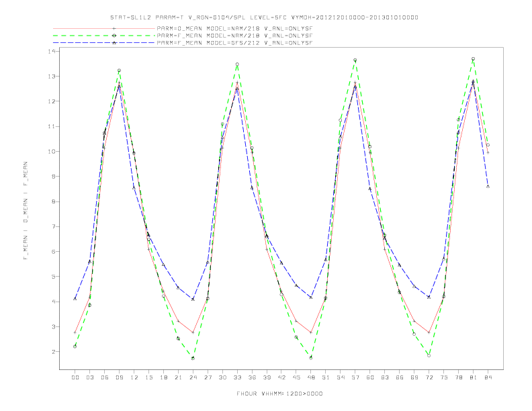This screenshot has height=411, width=532.
Task: Click the y-axis tick label 13
Action: (52, 77)
